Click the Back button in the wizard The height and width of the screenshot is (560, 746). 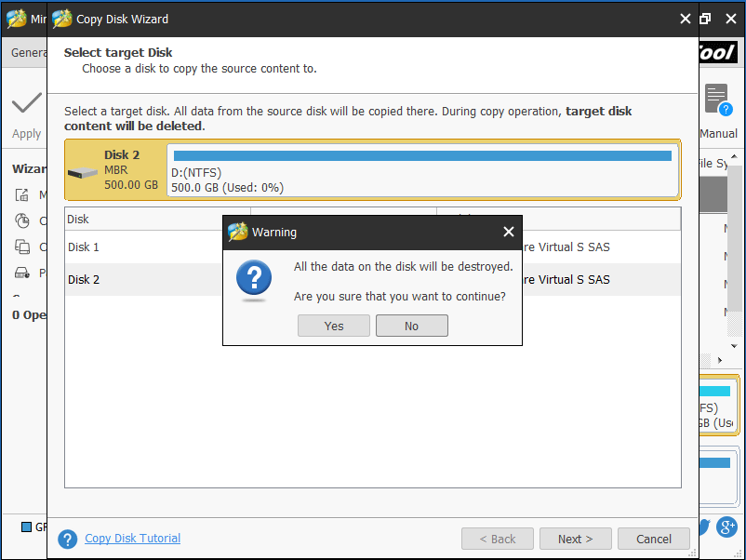point(497,539)
